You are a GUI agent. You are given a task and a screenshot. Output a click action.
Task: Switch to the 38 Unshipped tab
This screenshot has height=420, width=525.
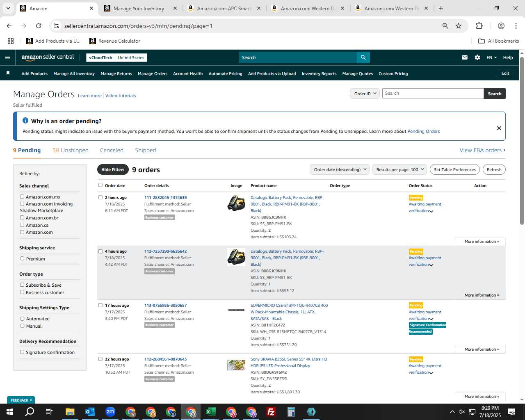[71, 150]
